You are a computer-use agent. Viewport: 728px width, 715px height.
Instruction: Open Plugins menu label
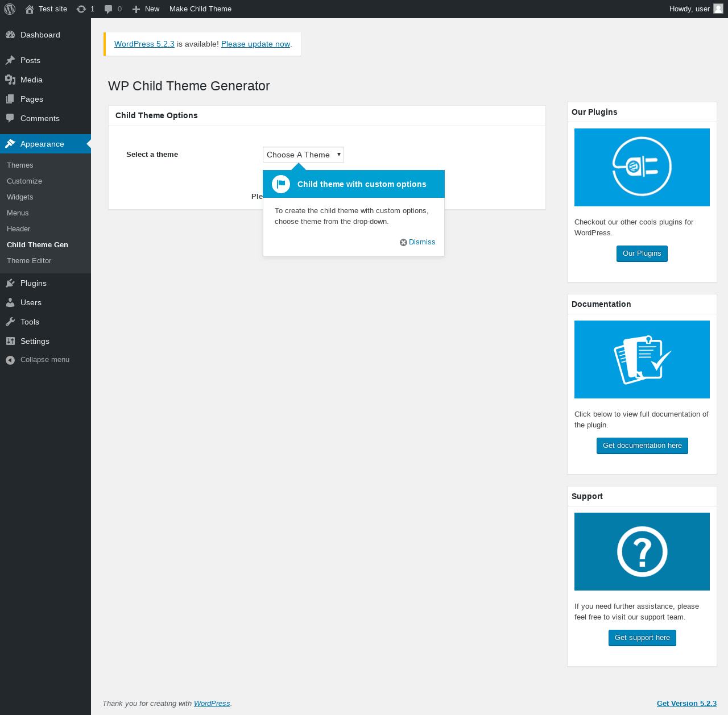pyautogui.click(x=34, y=283)
